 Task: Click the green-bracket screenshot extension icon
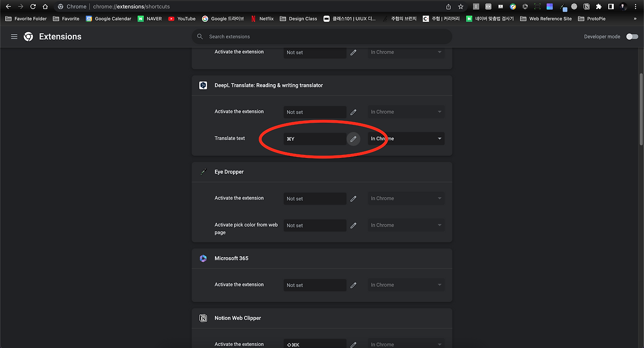point(537,7)
